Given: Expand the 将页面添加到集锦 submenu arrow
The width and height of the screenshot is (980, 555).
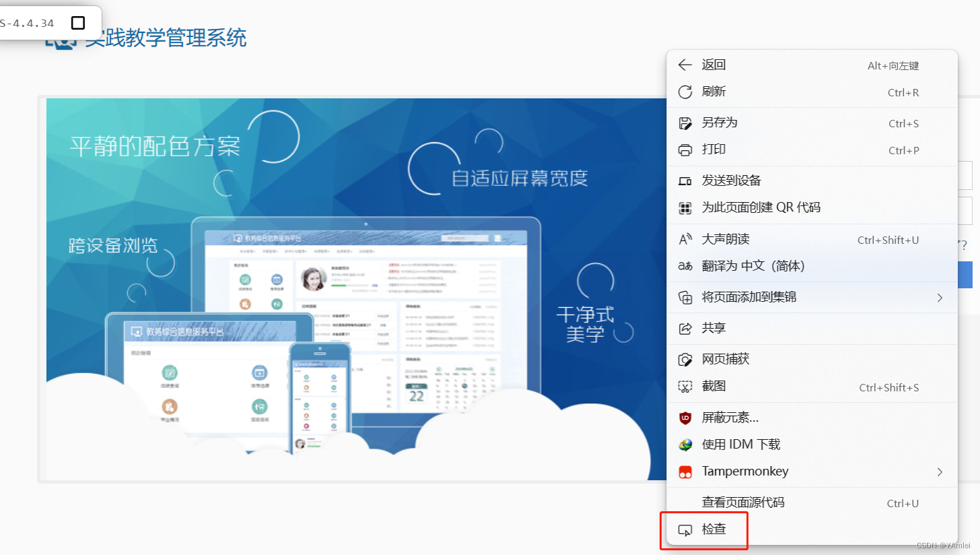Looking at the screenshot, I should [x=940, y=297].
